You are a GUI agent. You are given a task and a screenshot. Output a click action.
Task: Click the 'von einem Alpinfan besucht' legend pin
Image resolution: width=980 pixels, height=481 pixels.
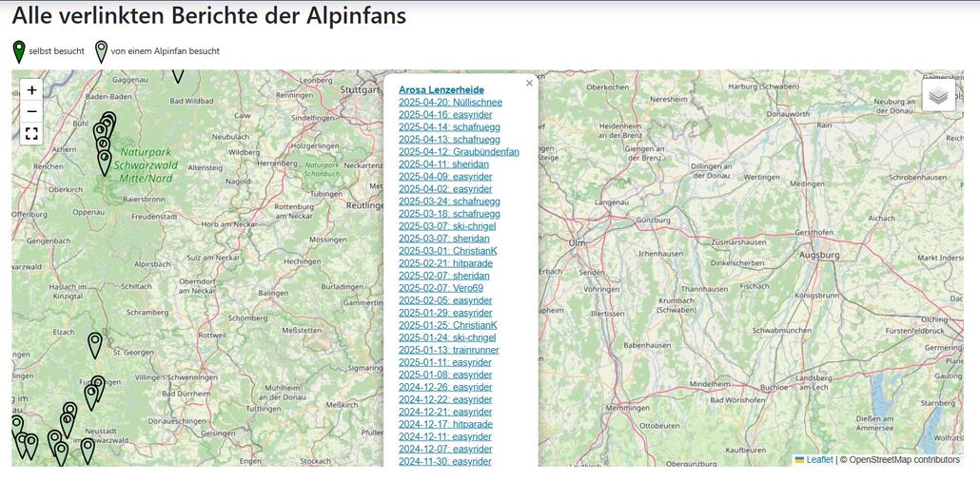pyautogui.click(x=101, y=52)
